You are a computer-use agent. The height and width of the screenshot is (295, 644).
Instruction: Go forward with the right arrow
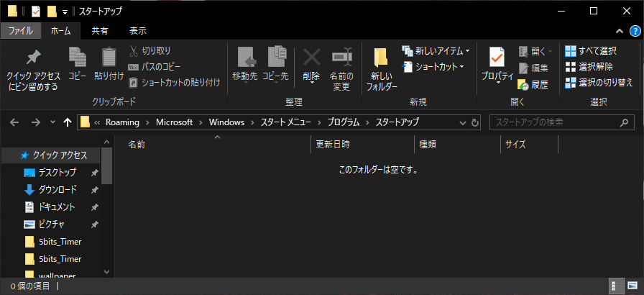pos(36,122)
